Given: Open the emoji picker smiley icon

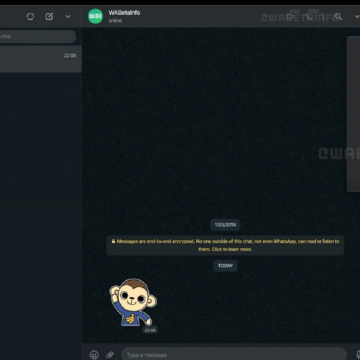Looking at the screenshot, I should click(94, 355).
